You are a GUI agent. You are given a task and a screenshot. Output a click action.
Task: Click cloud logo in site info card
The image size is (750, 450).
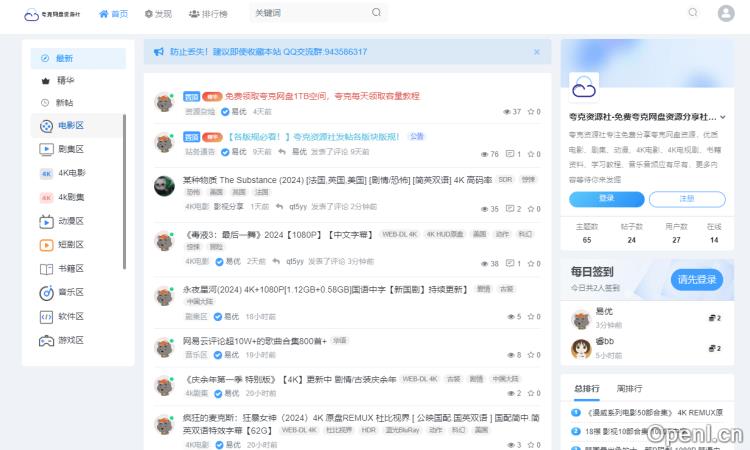tap(584, 88)
